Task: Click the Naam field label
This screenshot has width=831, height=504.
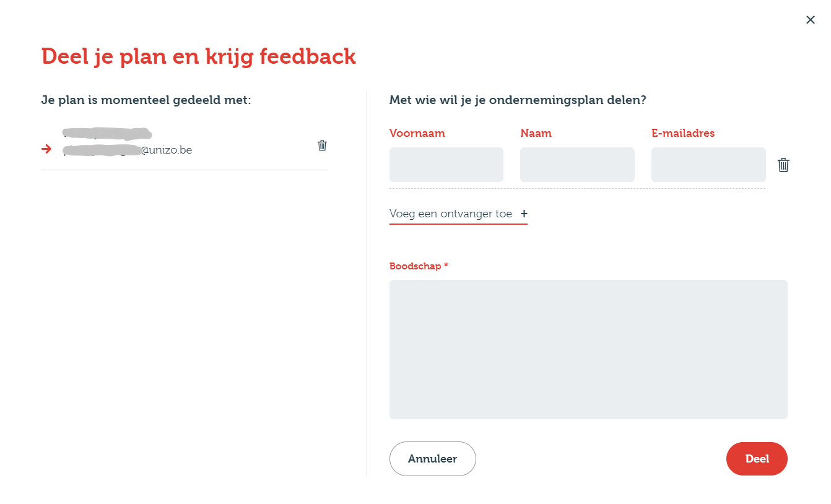Action: (536, 133)
